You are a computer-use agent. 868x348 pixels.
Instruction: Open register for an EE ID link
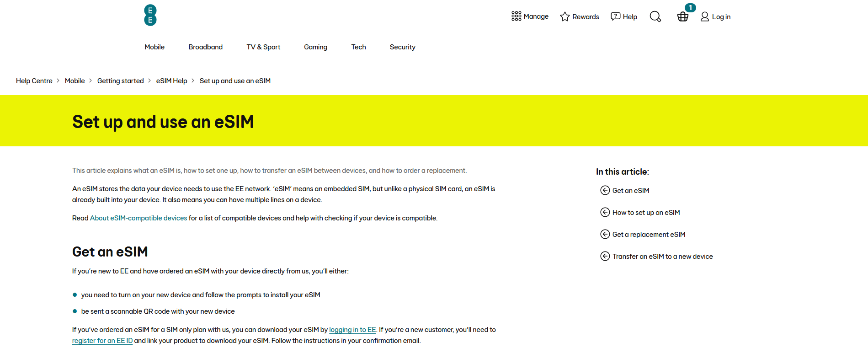102,341
